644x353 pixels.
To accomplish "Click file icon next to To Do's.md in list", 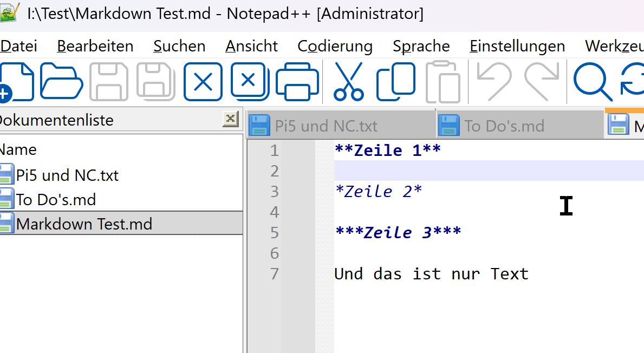I will [x=6, y=199].
